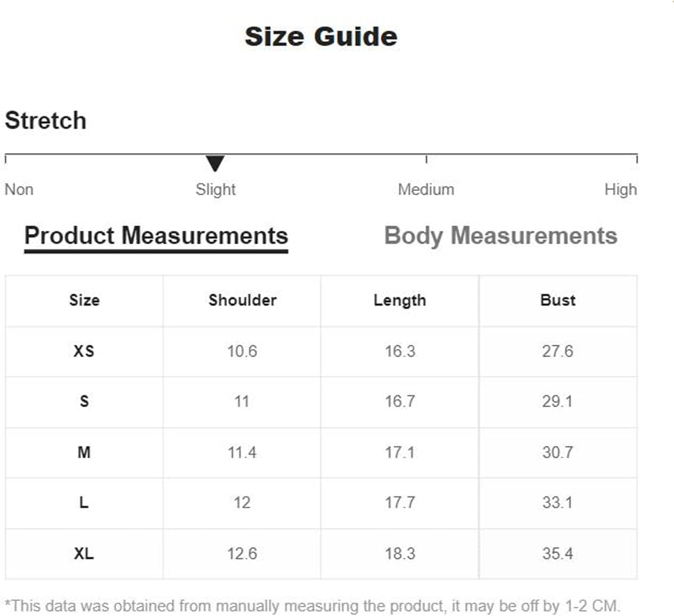
Task: Select the Product Measurements tab
Action: (x=156, y=235)
